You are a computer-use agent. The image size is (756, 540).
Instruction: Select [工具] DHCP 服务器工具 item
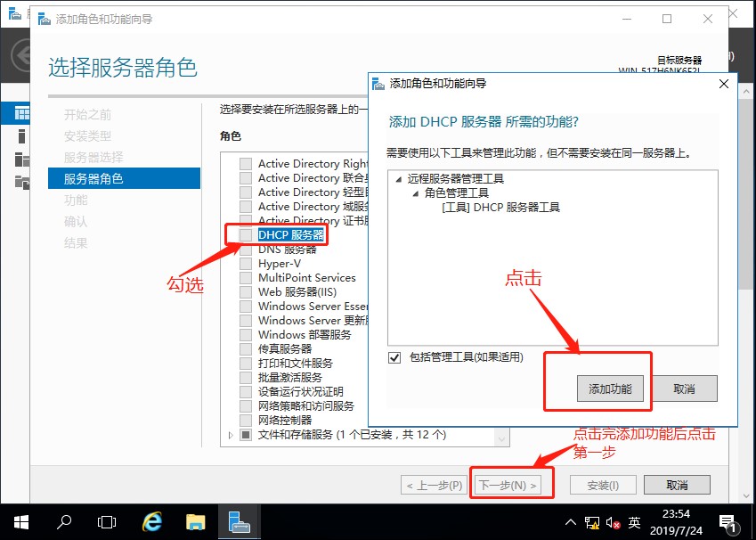point(501,208)
